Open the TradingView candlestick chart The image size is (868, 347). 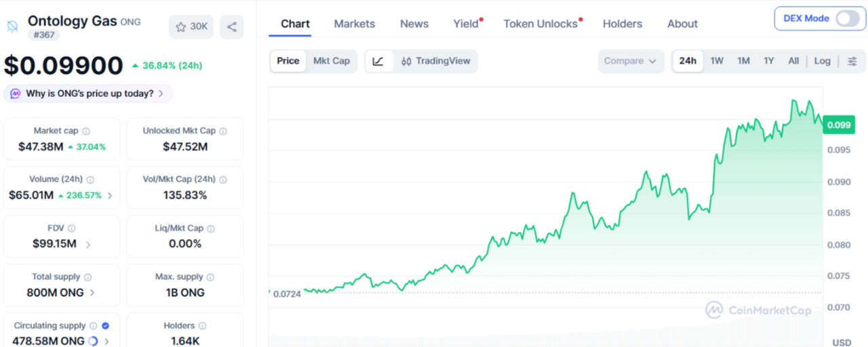coord(435,61)
